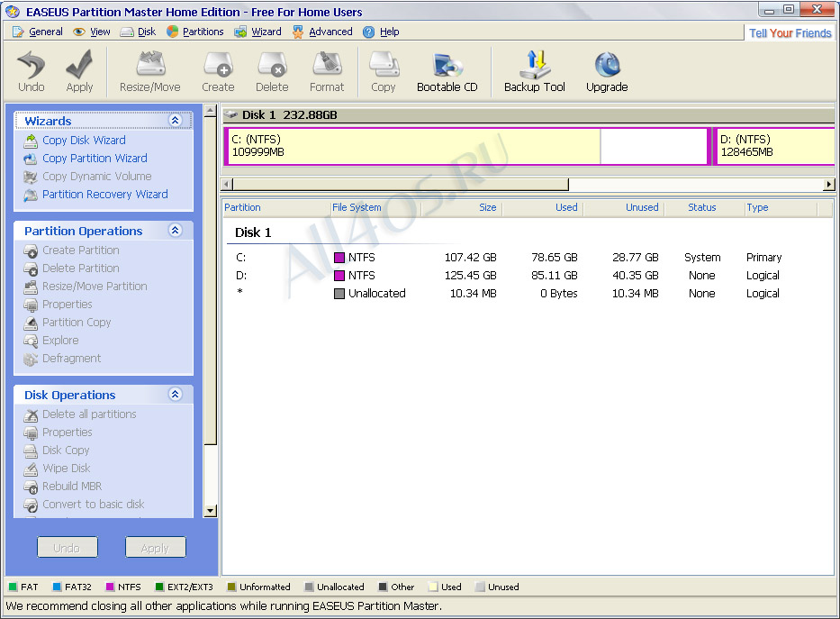Open the Wizard menu
Viewport: 840px width, 619px height.
257,32
